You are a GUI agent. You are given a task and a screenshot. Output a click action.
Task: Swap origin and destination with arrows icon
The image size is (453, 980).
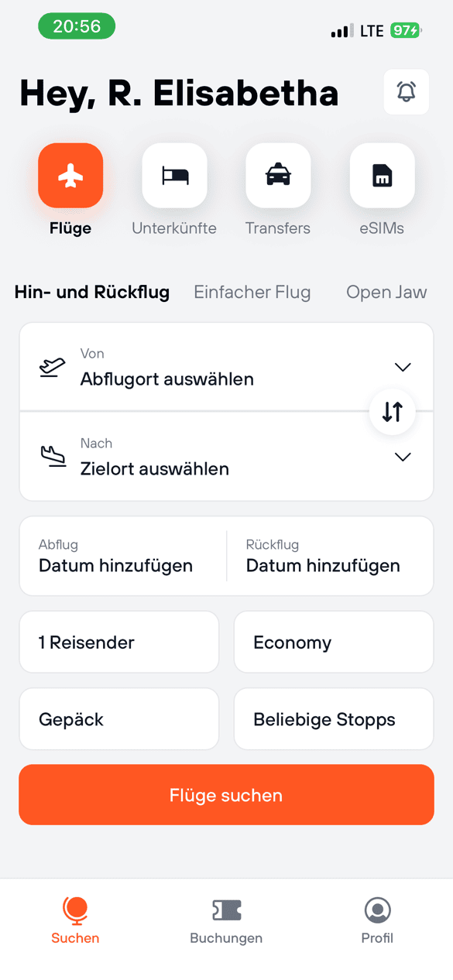(392, 412)
